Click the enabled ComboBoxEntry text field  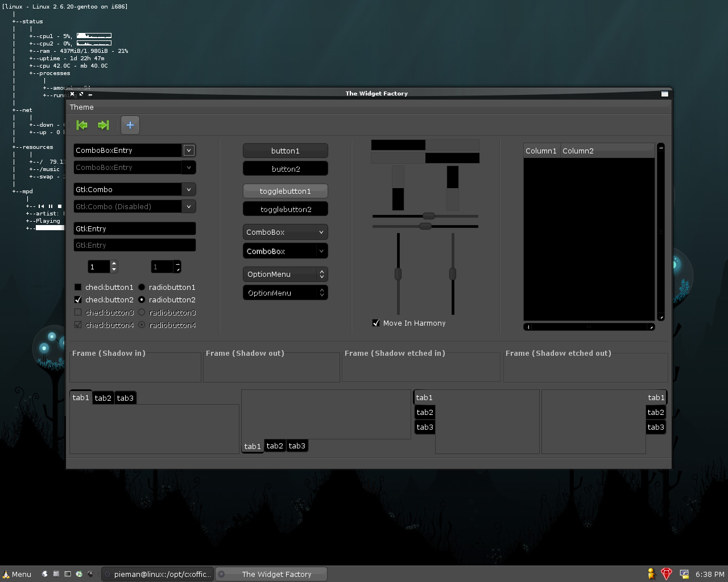[x=128, y=150]
